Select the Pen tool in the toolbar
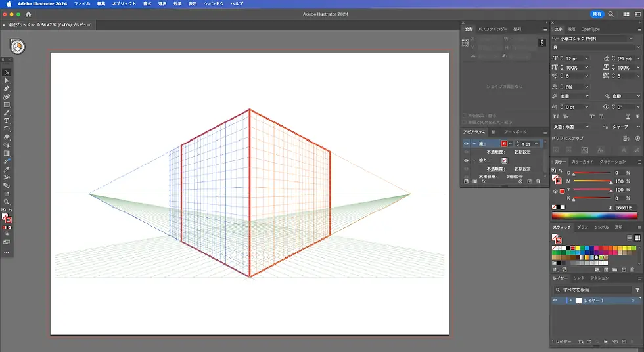 [7, 89]
